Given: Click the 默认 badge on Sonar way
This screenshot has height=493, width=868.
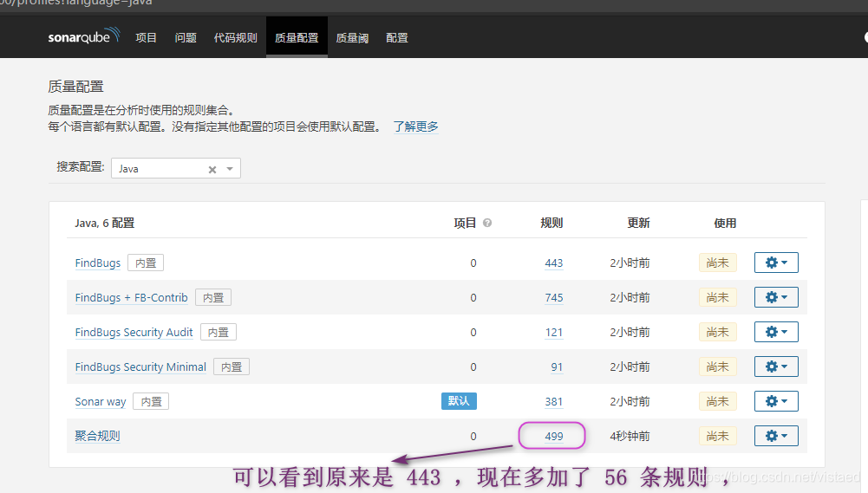Looking at the screenshot, I should (459, 401).
